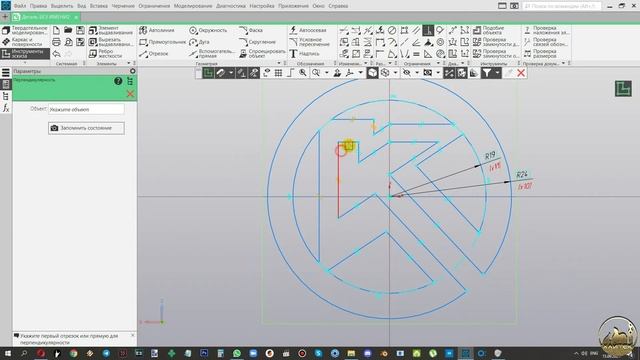The height and width of the screenshot is (360, 640).
Task: Click Ребро жесткости tool
Action: click(106, 53)
